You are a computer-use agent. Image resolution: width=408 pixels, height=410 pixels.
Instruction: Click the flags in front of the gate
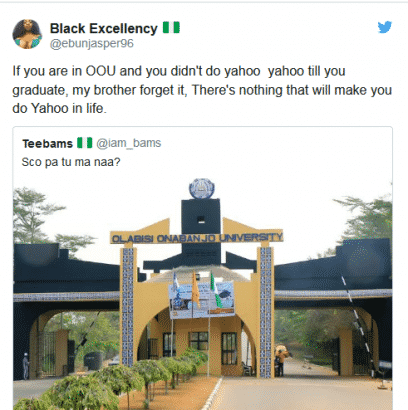[x=197, y=290]
